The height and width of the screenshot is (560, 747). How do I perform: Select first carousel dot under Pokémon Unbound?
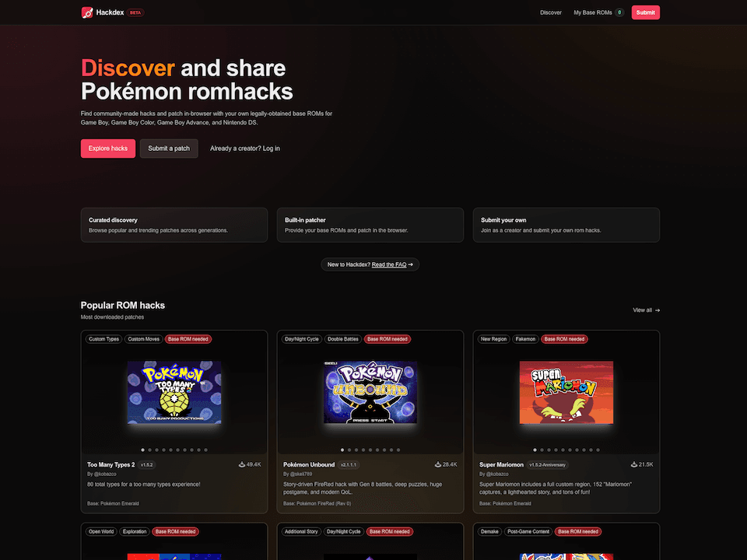(342, 450)
